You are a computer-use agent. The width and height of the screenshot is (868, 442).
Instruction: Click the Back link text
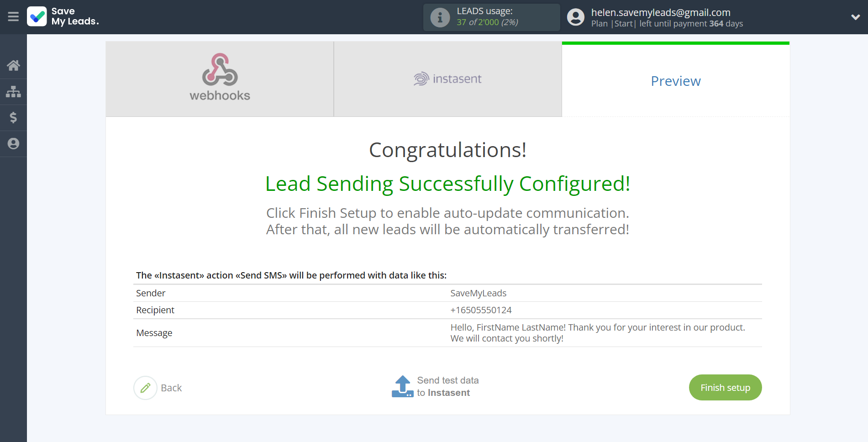pos(171,388)
